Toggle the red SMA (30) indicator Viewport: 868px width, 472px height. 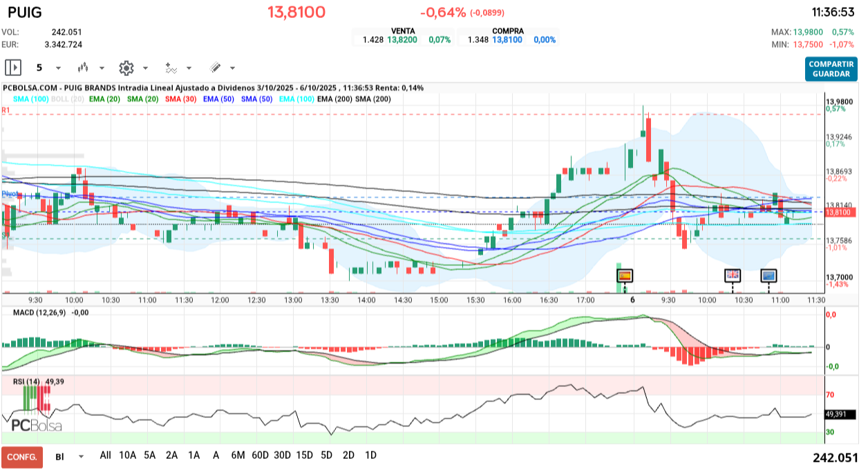click(181, 100)
